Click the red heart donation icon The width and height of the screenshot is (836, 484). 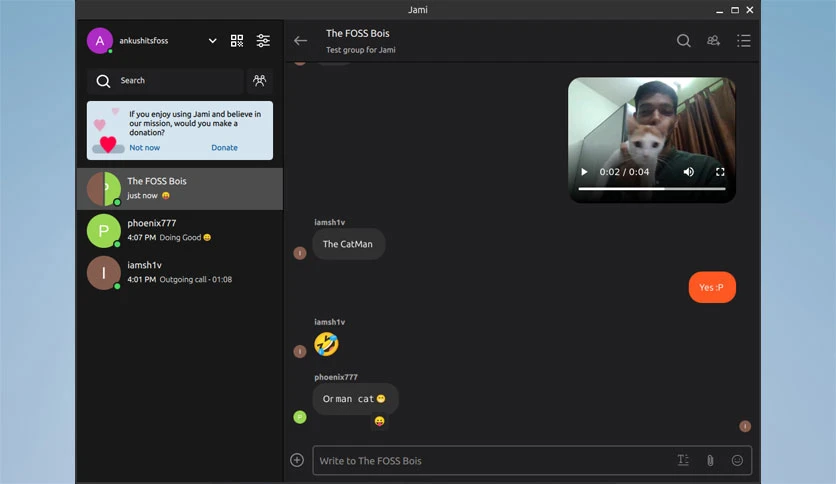click(108, 144)
